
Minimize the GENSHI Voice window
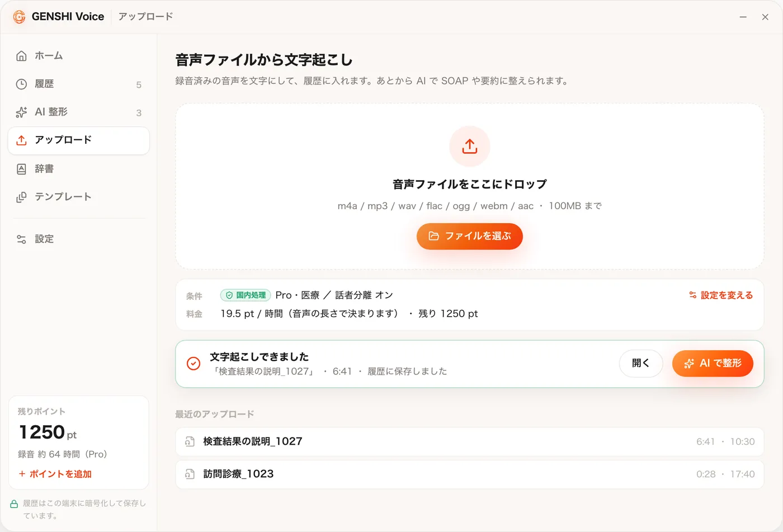(743, 17)
